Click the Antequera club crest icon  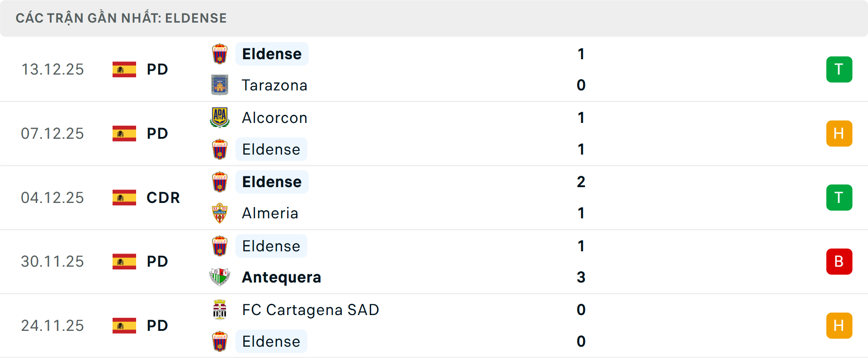(220, 277)
